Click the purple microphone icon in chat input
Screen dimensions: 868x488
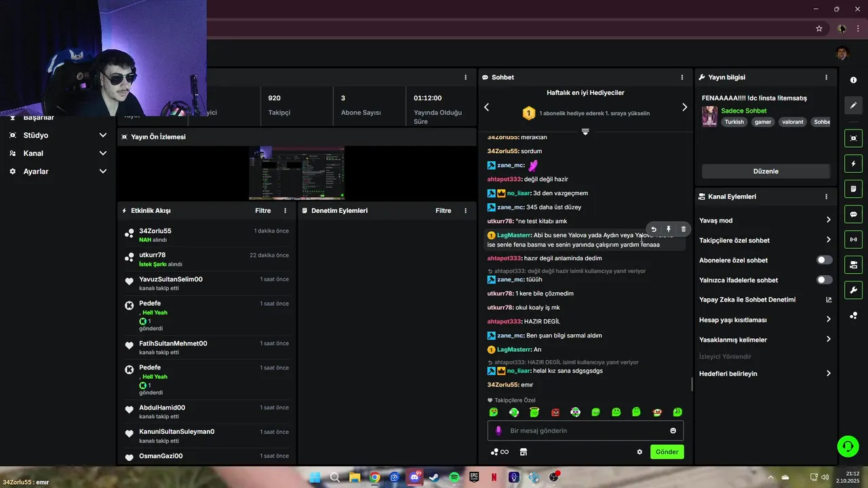(498, 430)
